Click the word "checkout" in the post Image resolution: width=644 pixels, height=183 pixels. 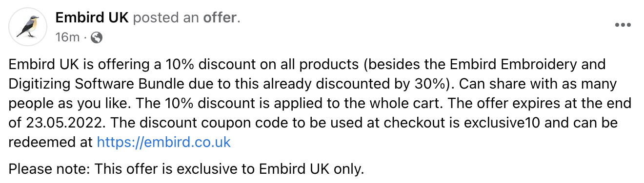pos(423,123)
